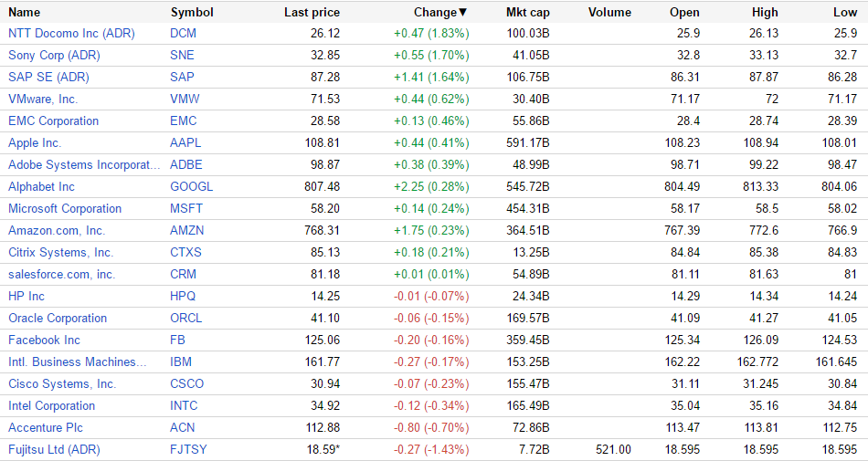Click the GOOGL ticker symbol
This screenshot has width=868, height=461.
pos(191,186)
